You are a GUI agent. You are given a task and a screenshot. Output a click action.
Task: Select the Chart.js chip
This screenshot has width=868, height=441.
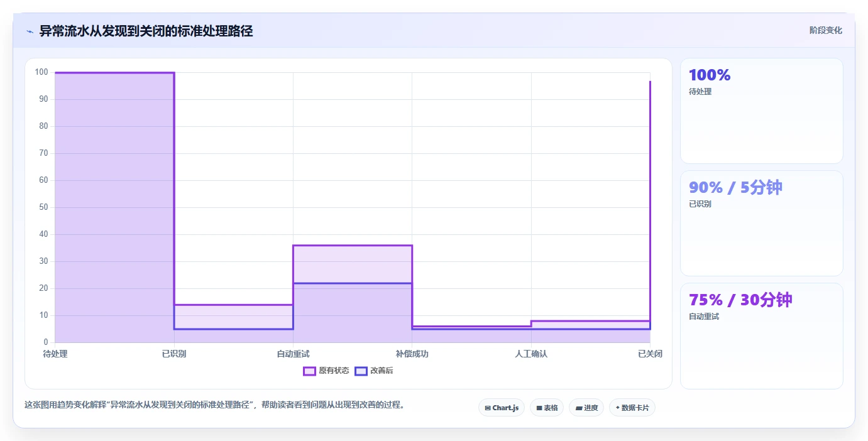502,408
